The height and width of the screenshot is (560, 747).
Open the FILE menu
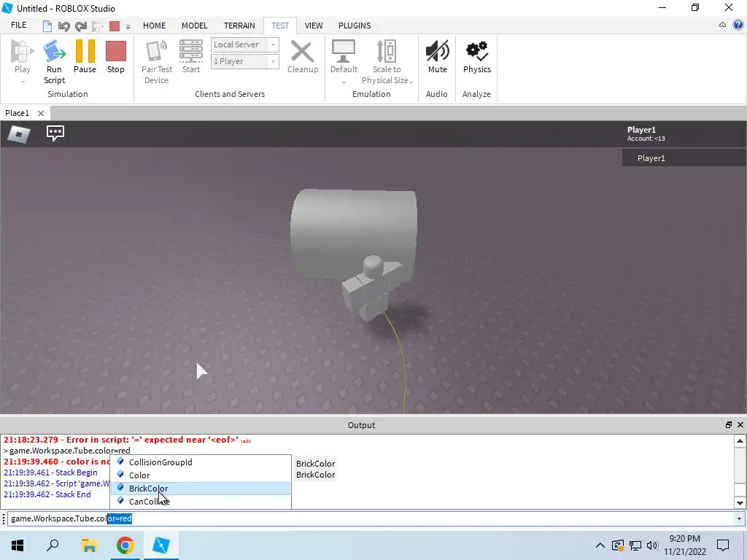pyautogui.click(x=19, y=26)
